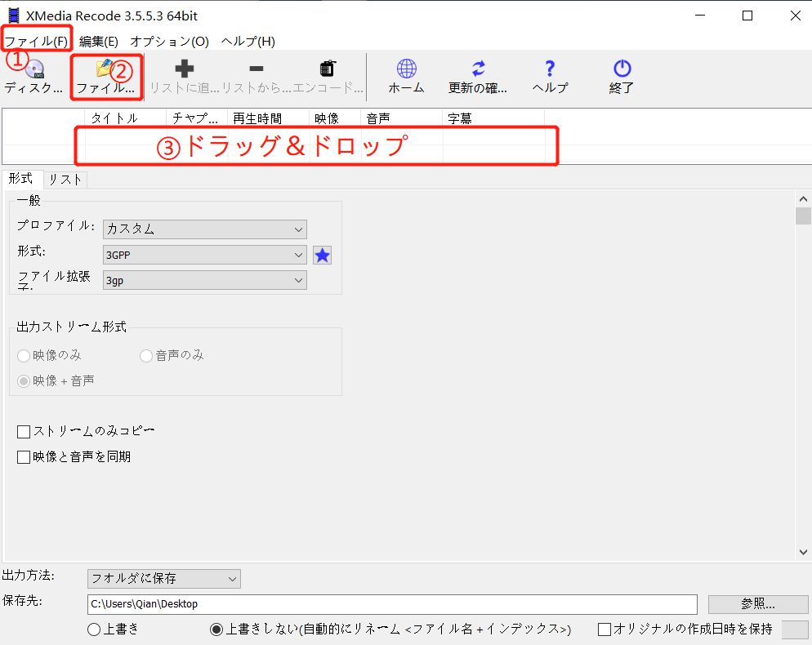Select 音声のみ radio button

coord(146,356)
